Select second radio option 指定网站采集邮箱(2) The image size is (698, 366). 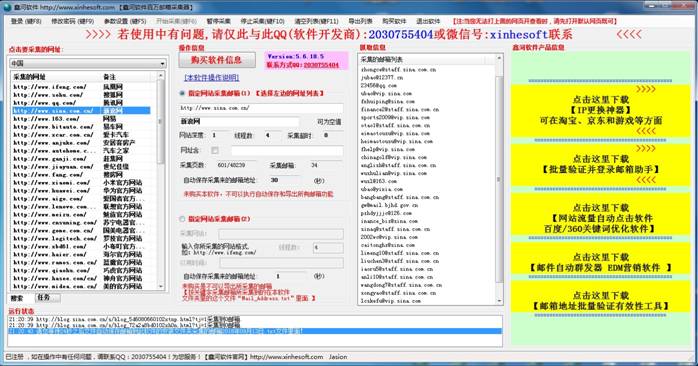pos(182,219)
